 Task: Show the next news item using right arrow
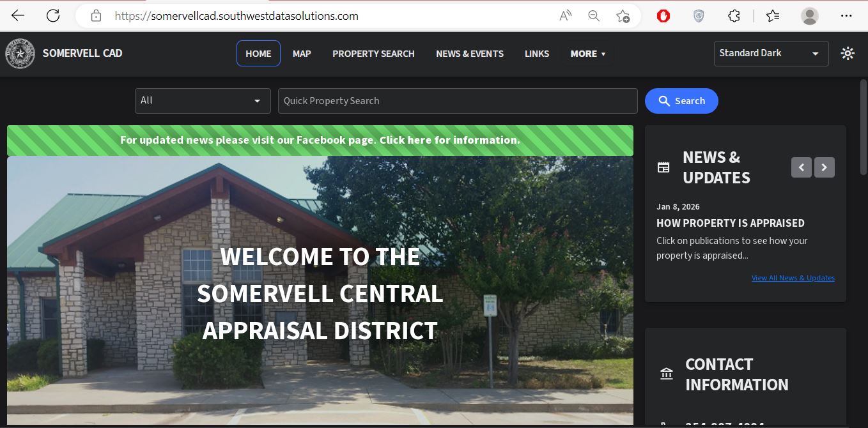tap(825, 167)
